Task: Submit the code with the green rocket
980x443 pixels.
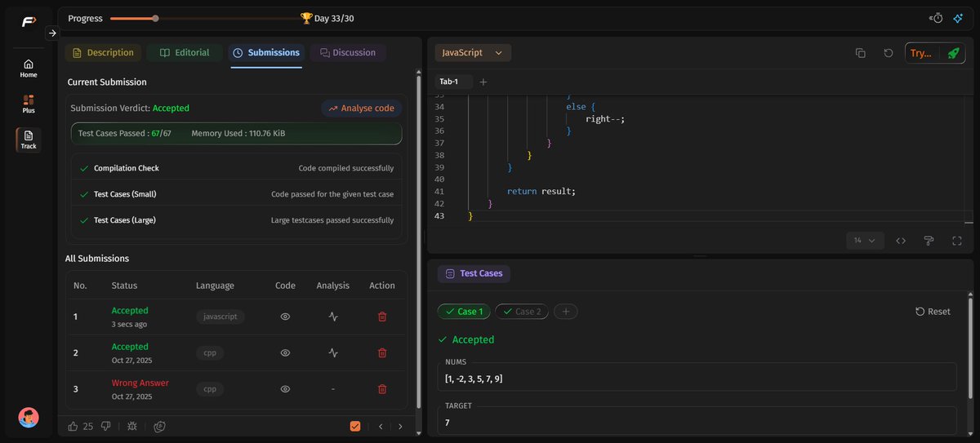Action: coord(953,53)
